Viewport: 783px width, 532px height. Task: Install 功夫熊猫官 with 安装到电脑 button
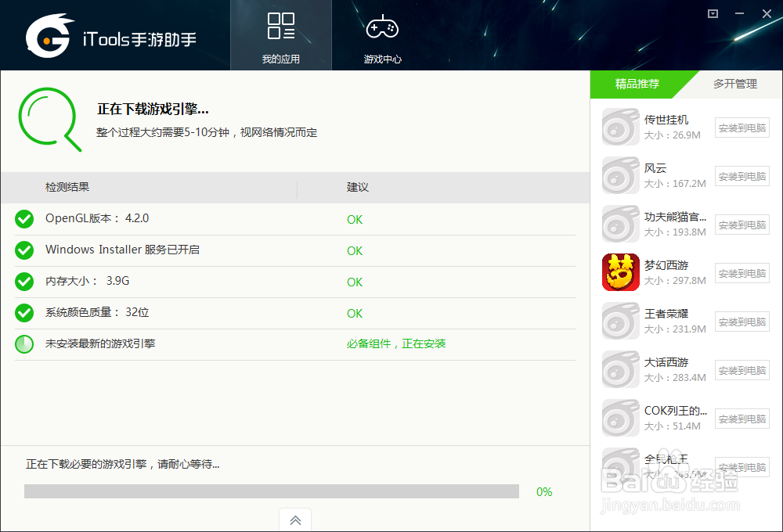click(x=742, y=225)
